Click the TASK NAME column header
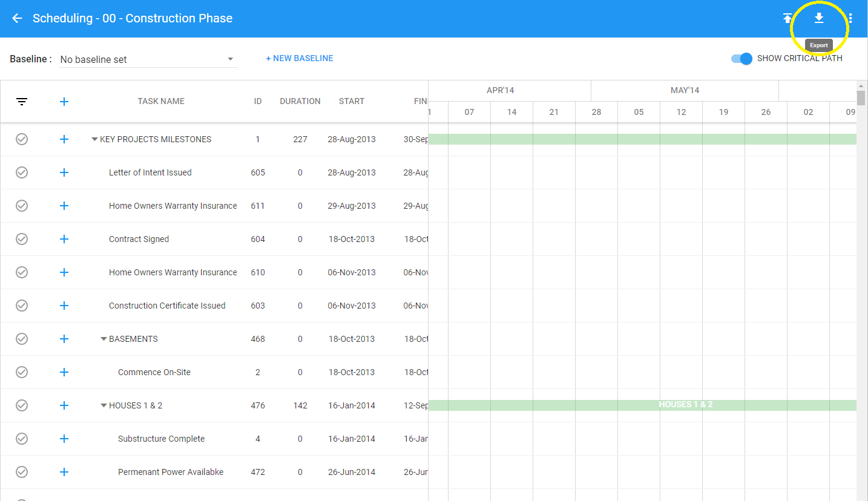This screenshot has width=868, height=501. click(161, 101)
